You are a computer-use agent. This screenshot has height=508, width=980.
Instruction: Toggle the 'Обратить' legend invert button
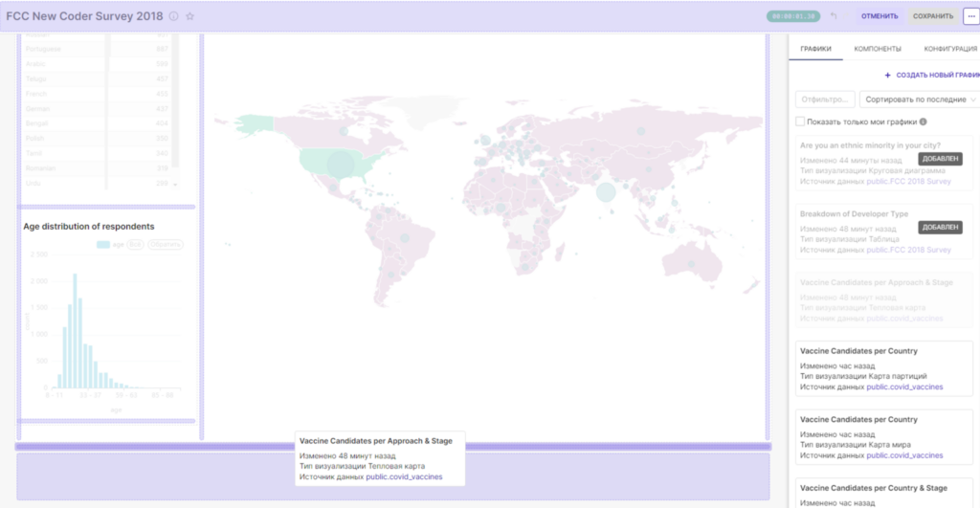(166, 244)
